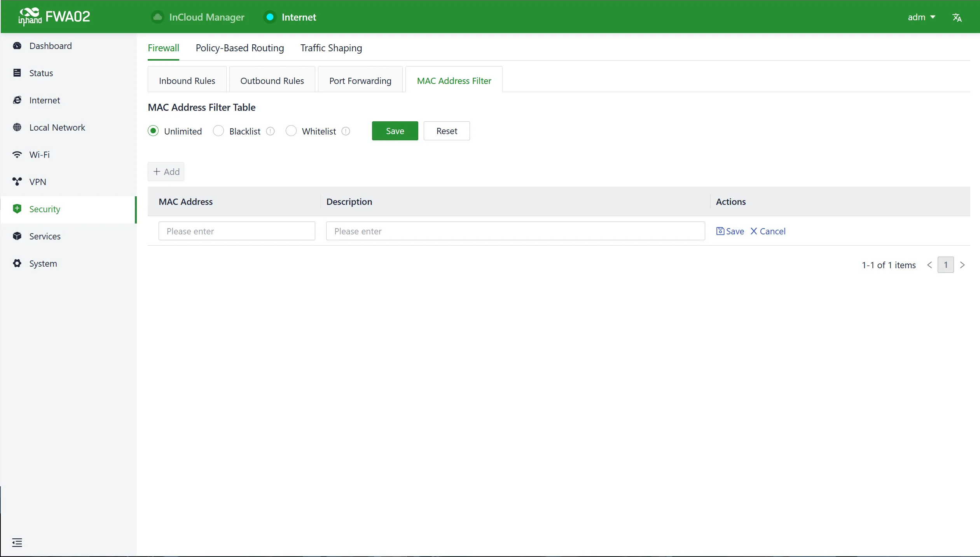The width and height of the screenshot is (980, 557).
Task: Click the InCloud Manager cloud status icon
Action: (157, 17)
